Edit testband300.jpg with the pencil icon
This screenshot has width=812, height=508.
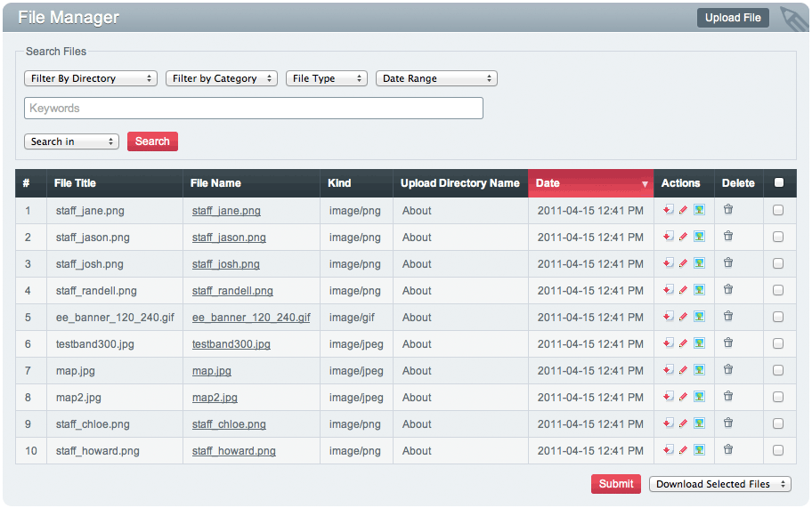684,343
